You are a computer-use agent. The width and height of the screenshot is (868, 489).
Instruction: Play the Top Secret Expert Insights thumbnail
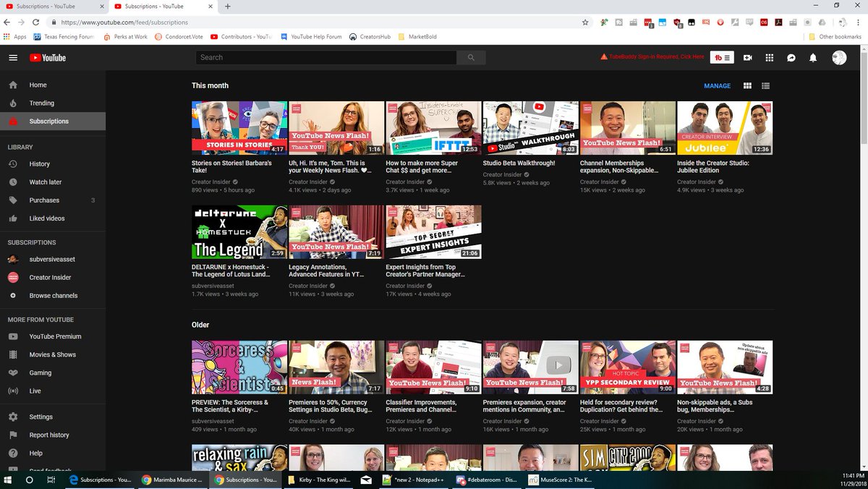pyautogui.click(x=433, y=232)
